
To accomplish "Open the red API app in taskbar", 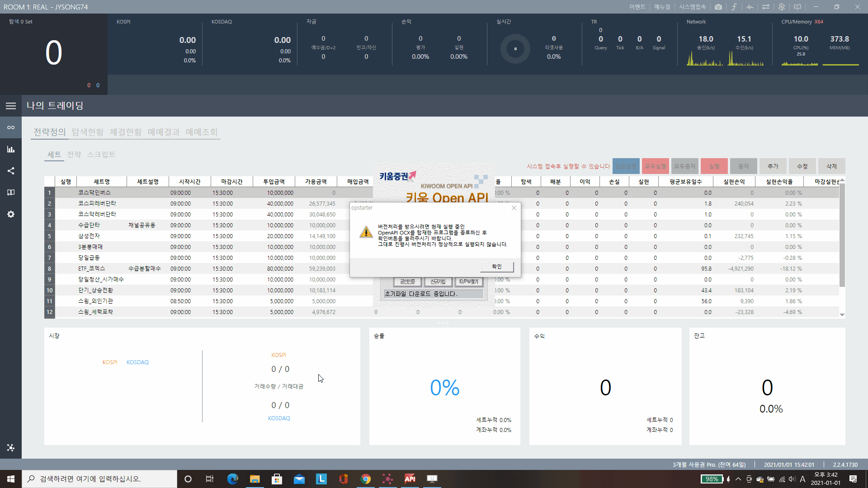I will pyautogui.click(x=410, y=479).
